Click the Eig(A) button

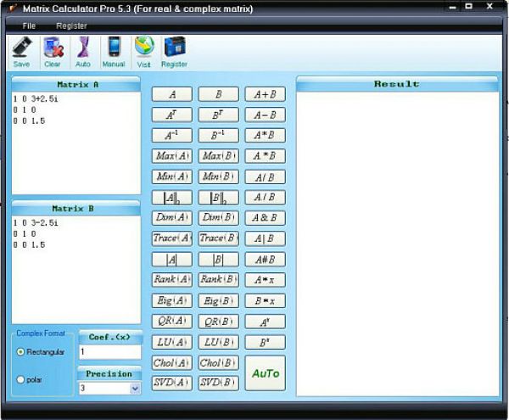coord(172,301)
